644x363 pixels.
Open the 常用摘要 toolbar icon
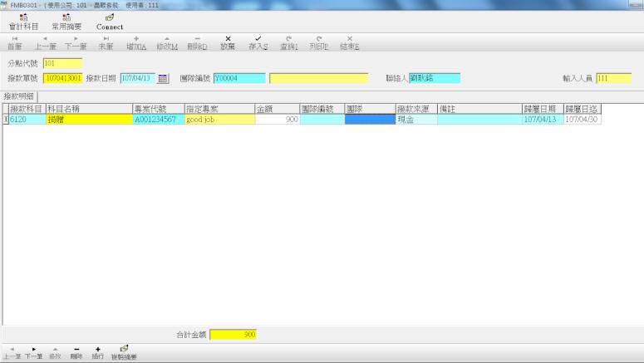click(66, 21)
